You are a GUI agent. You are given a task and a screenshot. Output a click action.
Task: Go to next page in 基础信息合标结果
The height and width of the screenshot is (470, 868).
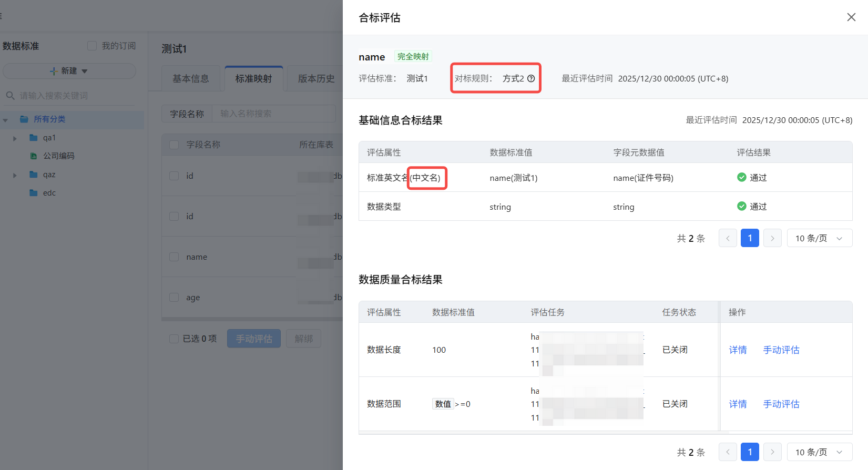772,238
